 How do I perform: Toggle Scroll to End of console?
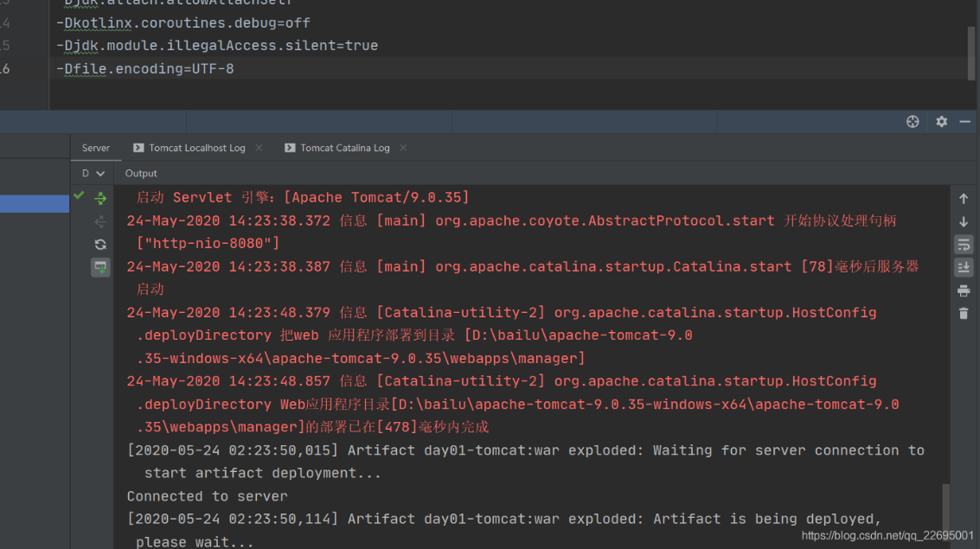point(963,267)
